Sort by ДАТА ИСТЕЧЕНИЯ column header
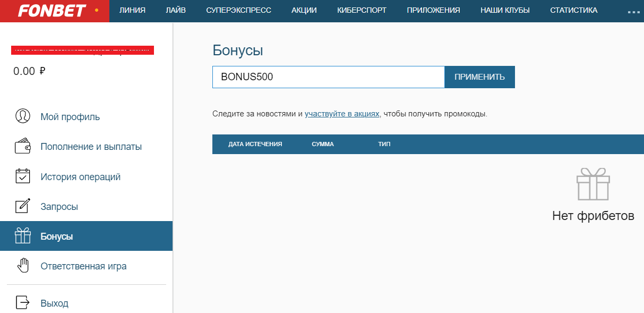The height and width of the screenshot is (313, 644). [255, 144]
